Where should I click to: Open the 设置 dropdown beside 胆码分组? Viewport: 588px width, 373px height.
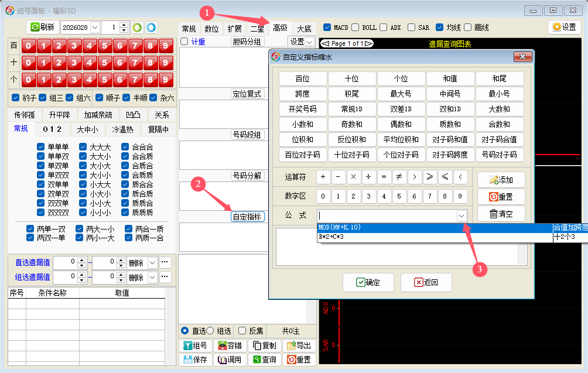(302, 42)
